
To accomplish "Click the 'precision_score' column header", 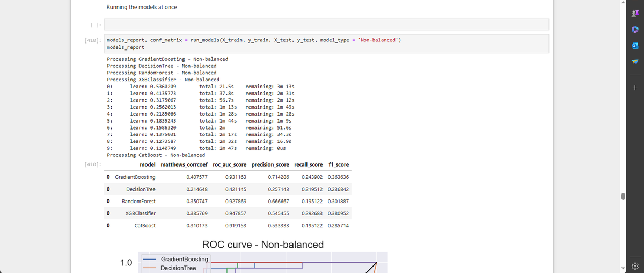I will click(x=270, y=164).
